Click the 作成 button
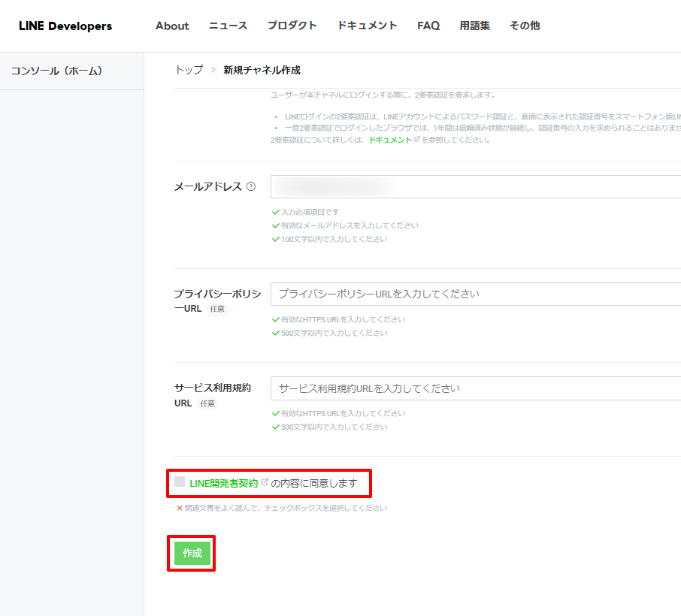Screen dimensions: 681x616 point(192,553)
